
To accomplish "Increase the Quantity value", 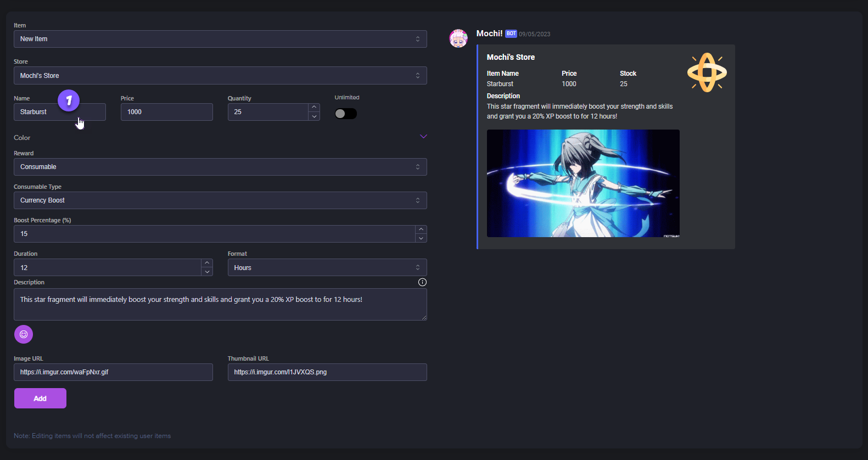I will [x=314, y=108].
